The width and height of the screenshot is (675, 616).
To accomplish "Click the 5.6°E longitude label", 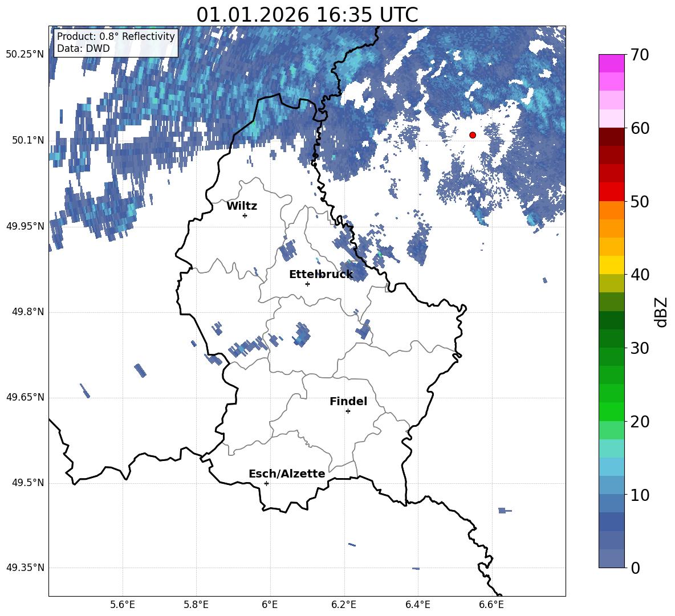I will (123, 605).
